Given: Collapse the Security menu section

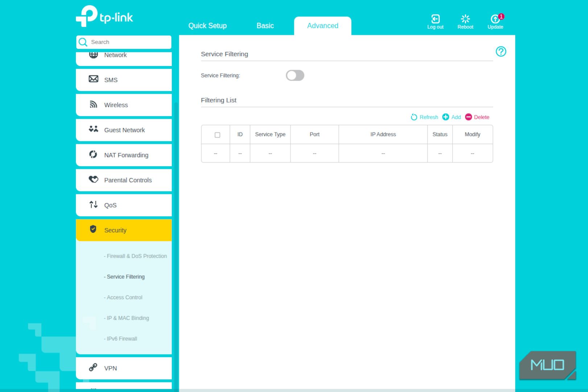Looking at the screenshot, I should coord(124,230).
